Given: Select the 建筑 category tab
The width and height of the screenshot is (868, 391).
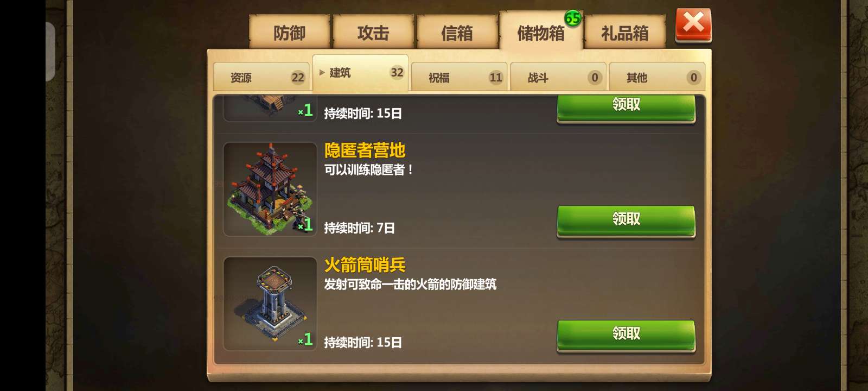Looking at the screenshot, I should [360, 73].
